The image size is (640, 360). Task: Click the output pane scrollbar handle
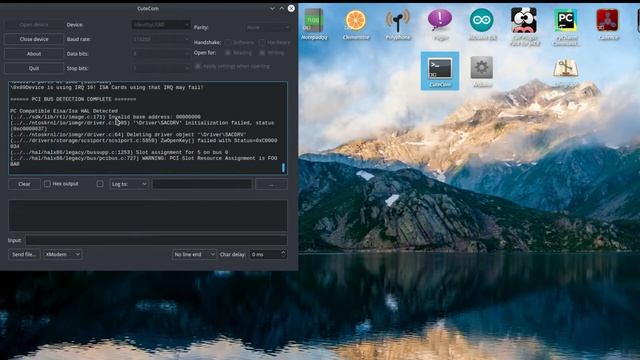point(283,168)
